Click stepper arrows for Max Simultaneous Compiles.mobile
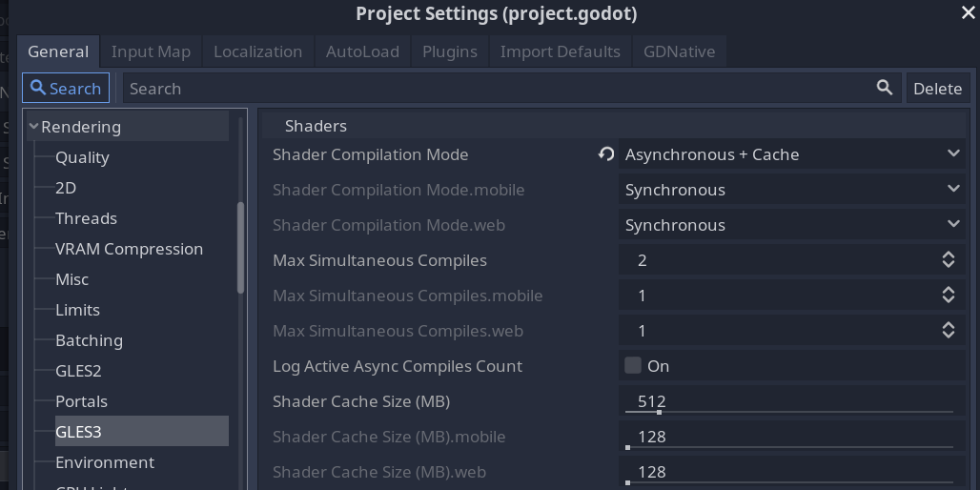The image size is (980, 490). tap(949, 295)
